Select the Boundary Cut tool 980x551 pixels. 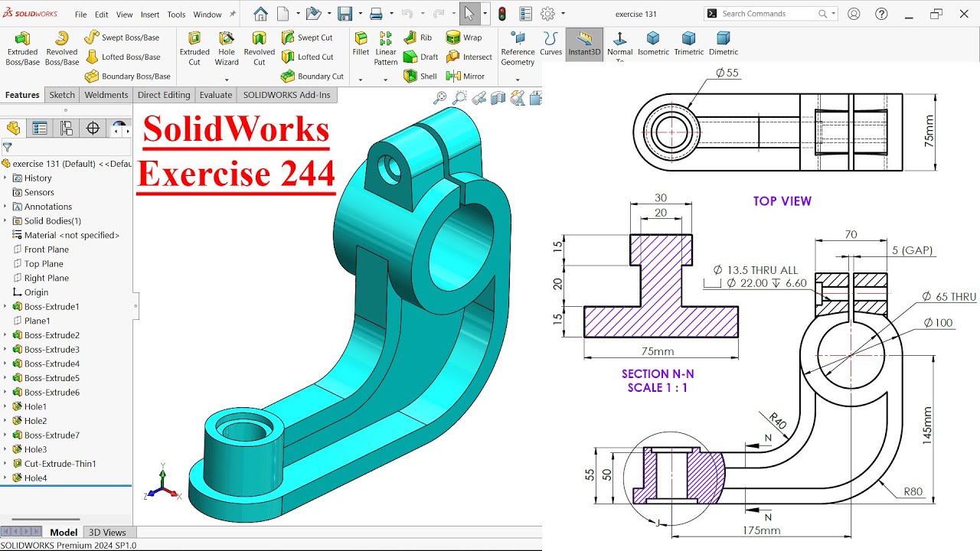coord(312,76)
